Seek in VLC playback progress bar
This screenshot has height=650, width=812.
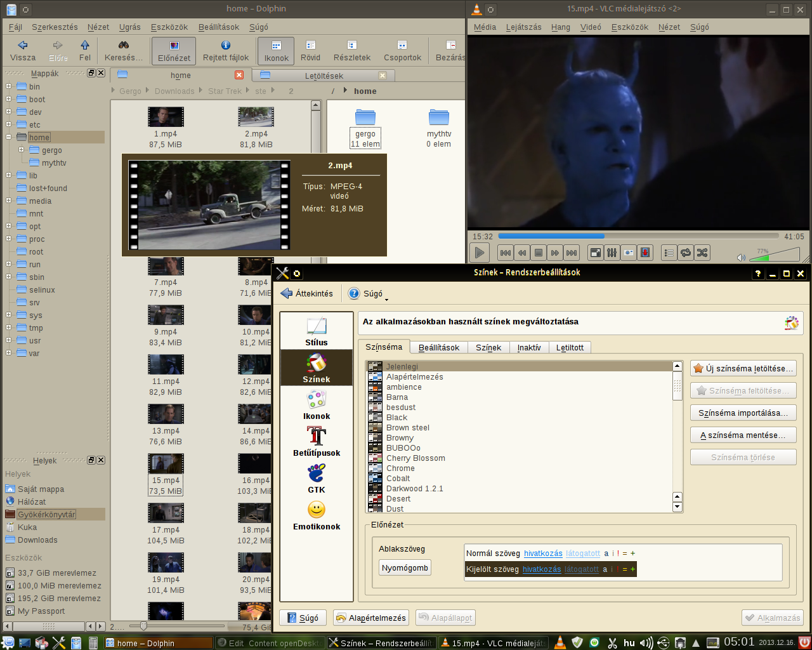coord(638,236)
